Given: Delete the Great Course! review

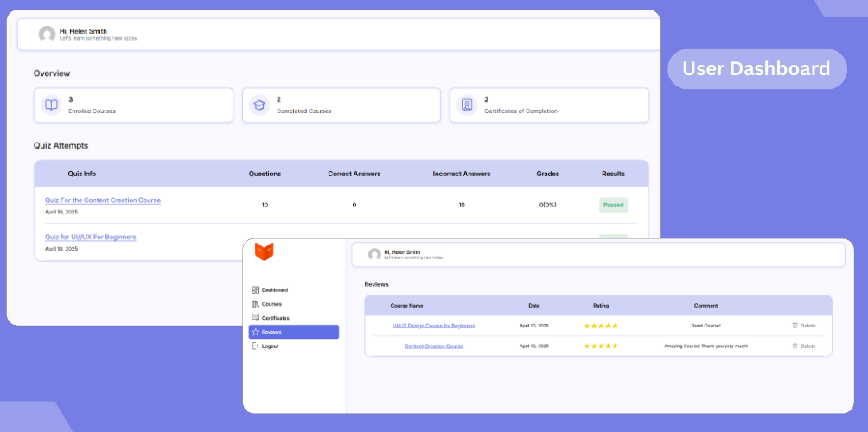Looking at the screenshot, I should (x=804, y=326).
